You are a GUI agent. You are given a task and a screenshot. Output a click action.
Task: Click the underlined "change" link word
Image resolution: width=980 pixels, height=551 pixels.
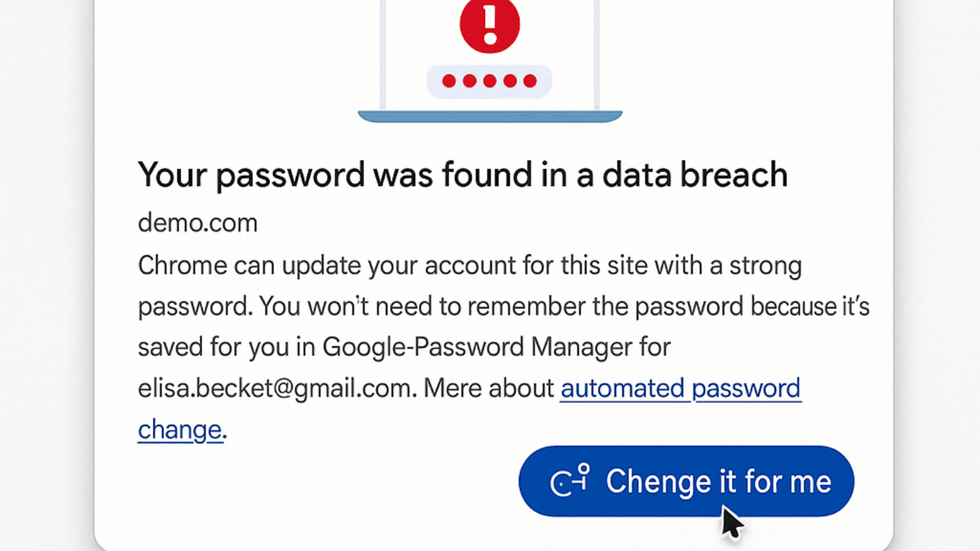coord(179,430)
